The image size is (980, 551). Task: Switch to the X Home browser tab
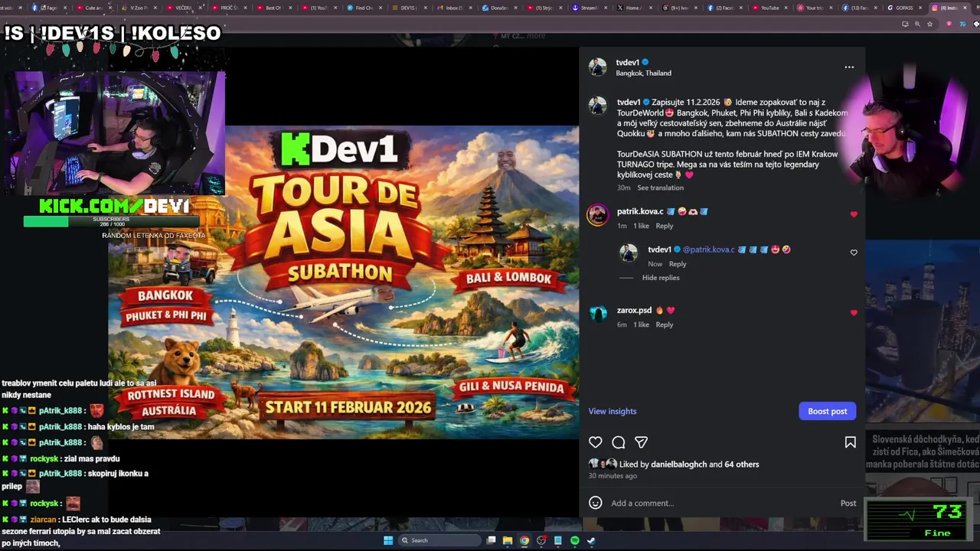coord(632,8)
